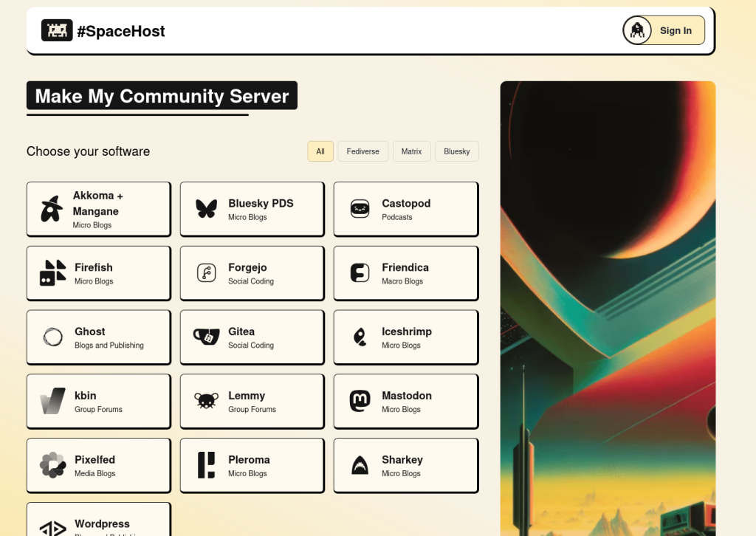Select the Pleroma title text

[x=249, y=460]
